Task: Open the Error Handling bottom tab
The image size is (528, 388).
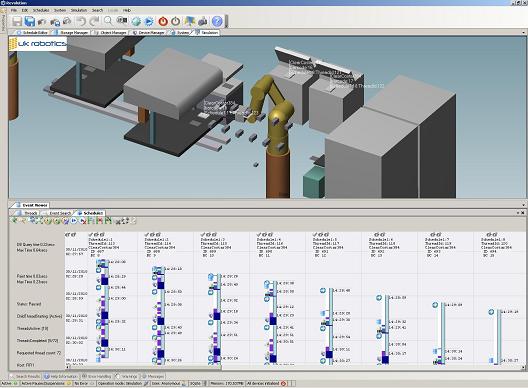Action: pyautogui.click(x=97, y=376)
